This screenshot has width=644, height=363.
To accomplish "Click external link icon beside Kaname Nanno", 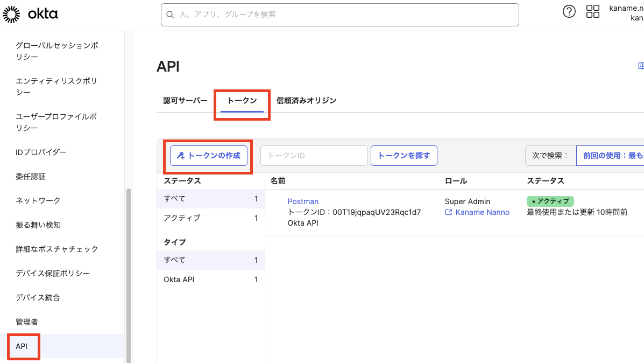I will pyautogui.click(x=449, y=213).
